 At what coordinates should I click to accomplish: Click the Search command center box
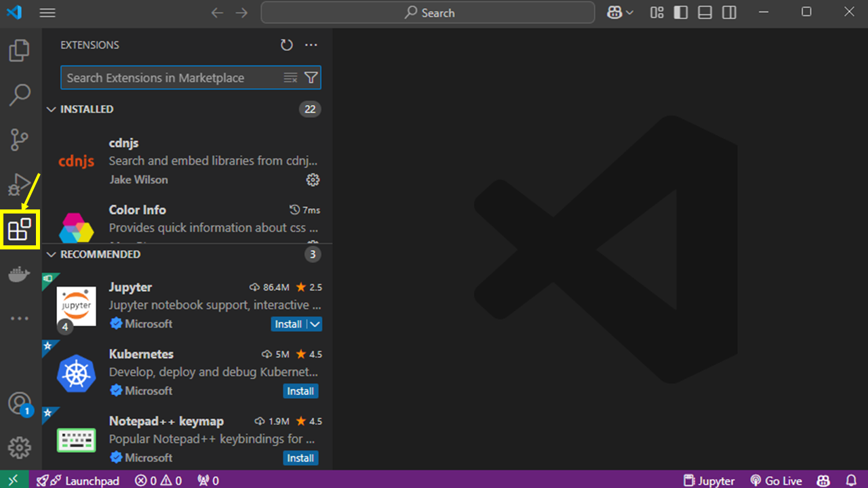pos(428,13)
